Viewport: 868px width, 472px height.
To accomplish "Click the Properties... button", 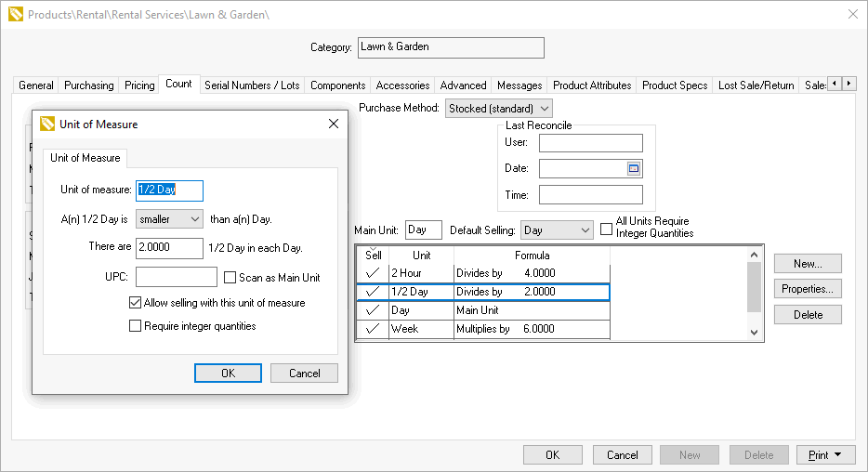I will [x=807, y=289].
